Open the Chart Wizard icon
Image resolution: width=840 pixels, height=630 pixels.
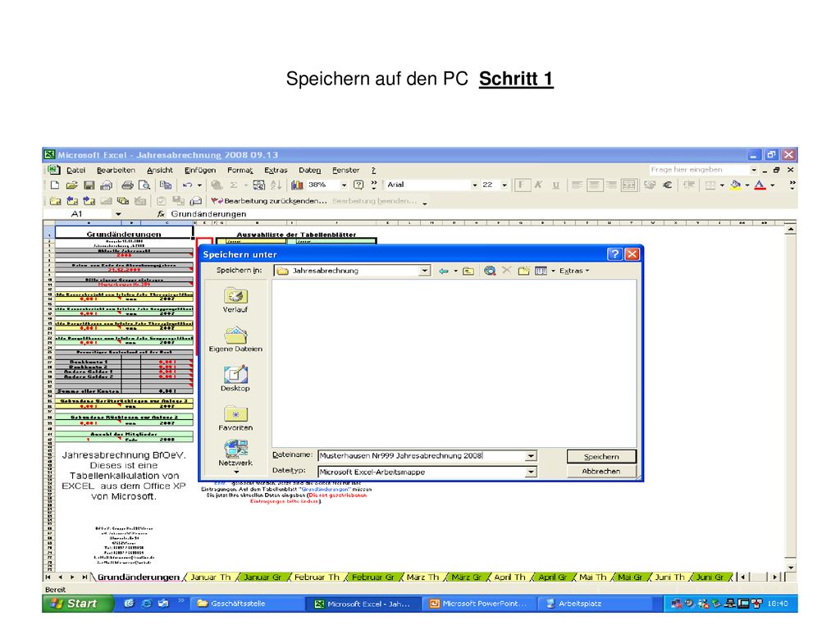click(x=297, y=185)
